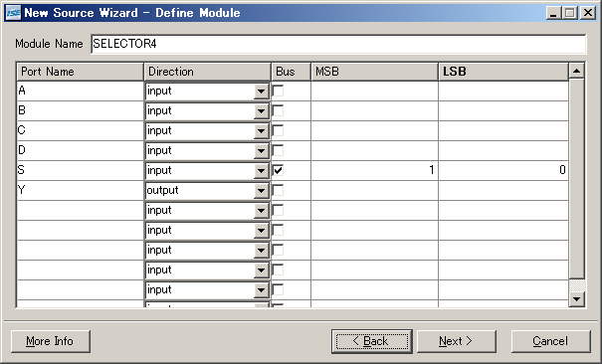Click the Bus column header
Screen dimensions: 602x364
tap(291, 72)
